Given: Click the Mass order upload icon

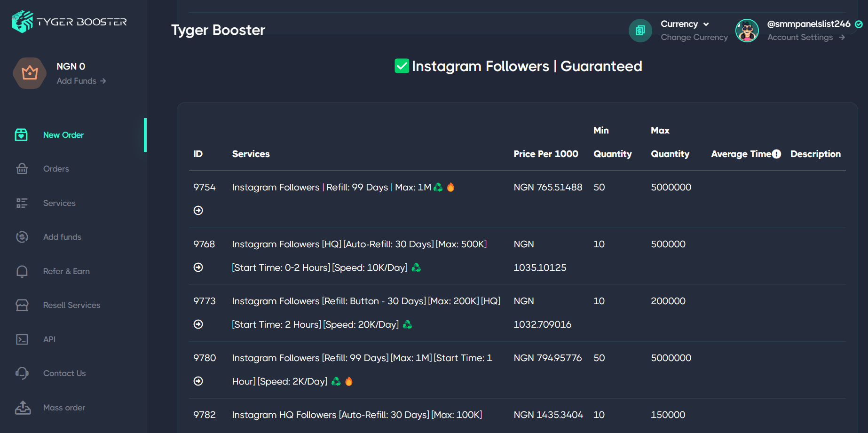Looking at the screenshot, I should 23,408.
